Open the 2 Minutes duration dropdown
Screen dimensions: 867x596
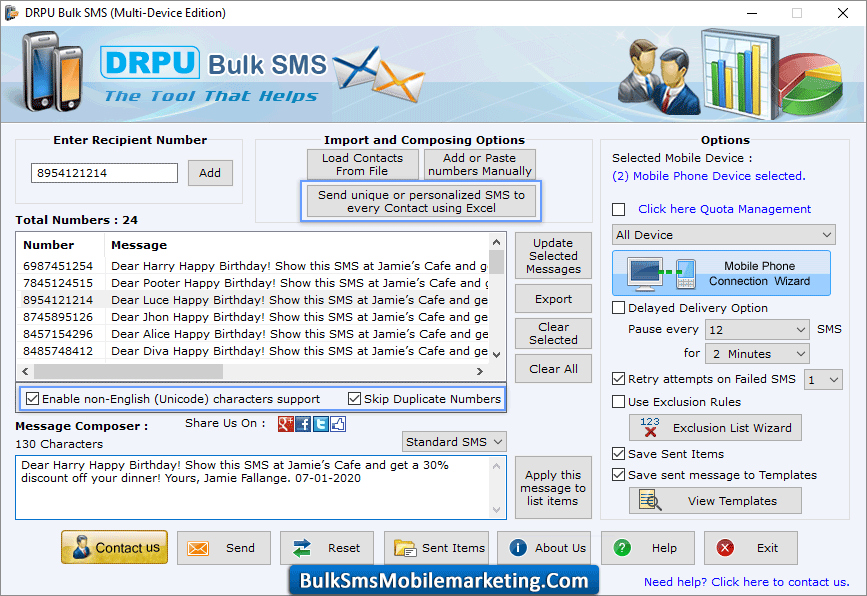757,354
